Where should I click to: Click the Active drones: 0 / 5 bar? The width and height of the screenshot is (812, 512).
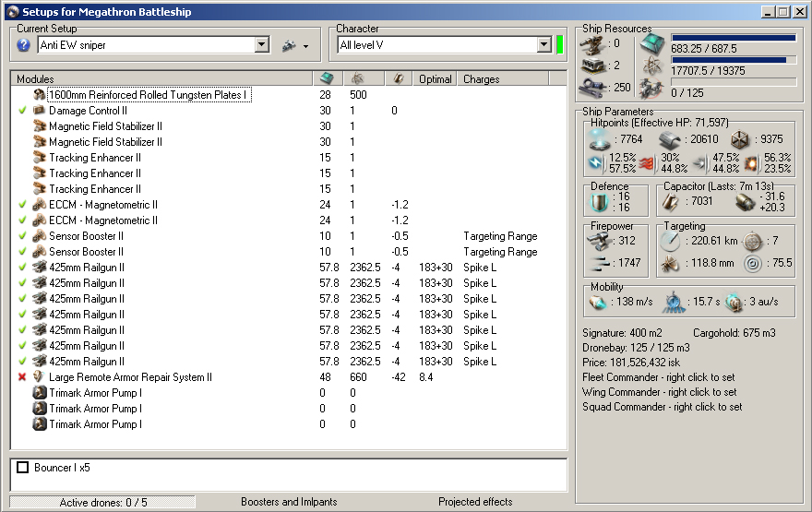point(102,502)
